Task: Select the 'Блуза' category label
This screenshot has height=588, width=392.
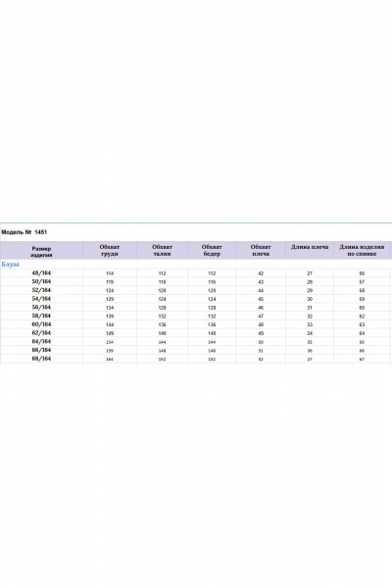Action: pyautogui.click(x=10, y=264)
